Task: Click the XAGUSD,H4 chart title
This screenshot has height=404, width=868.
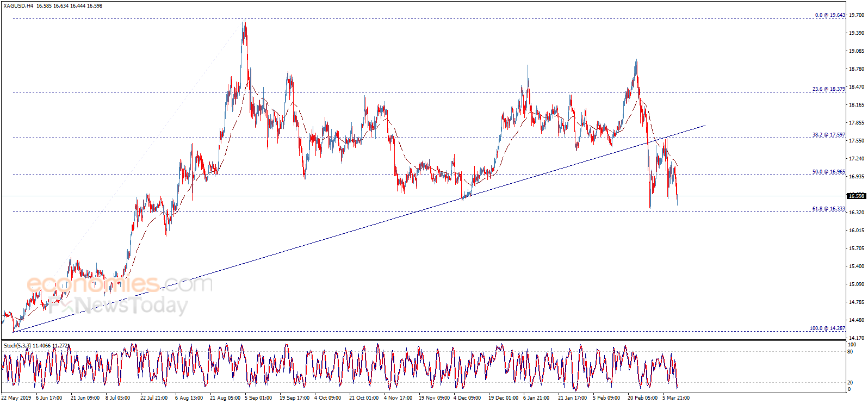Action: [17, 6]
